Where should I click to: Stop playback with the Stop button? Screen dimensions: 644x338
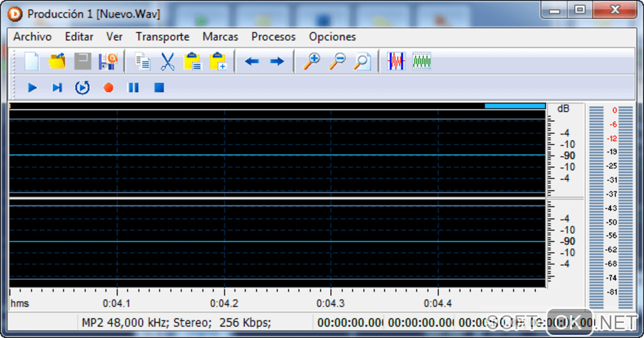click(x=159, y=88)
